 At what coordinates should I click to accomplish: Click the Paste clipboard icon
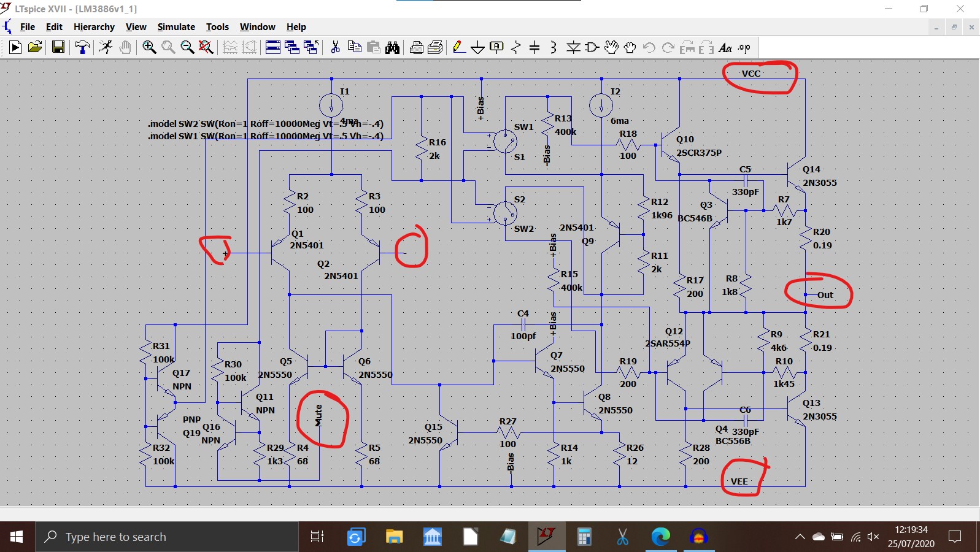(373, 47)
